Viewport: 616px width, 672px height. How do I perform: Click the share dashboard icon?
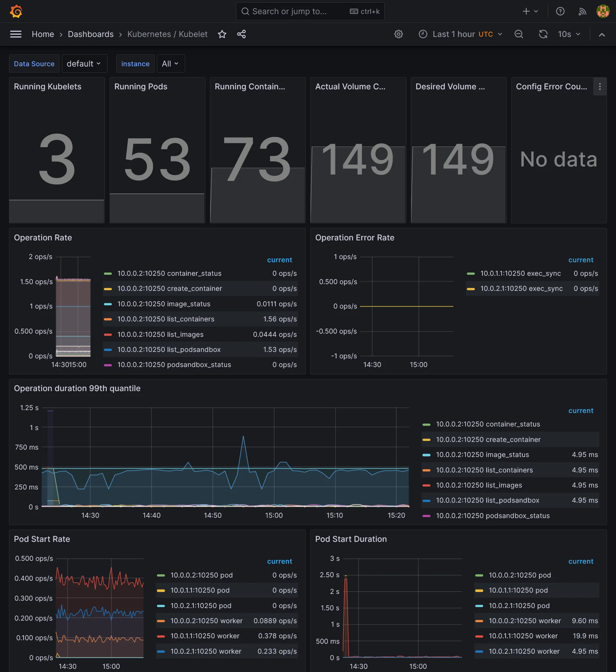[241, 34]
